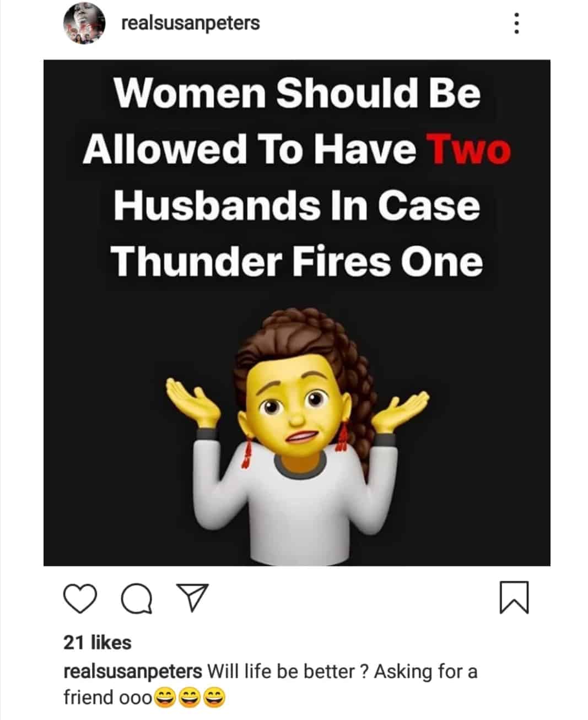Click the Women Should Be headline line
Screen dimensions: 588x720
point(297,93)
